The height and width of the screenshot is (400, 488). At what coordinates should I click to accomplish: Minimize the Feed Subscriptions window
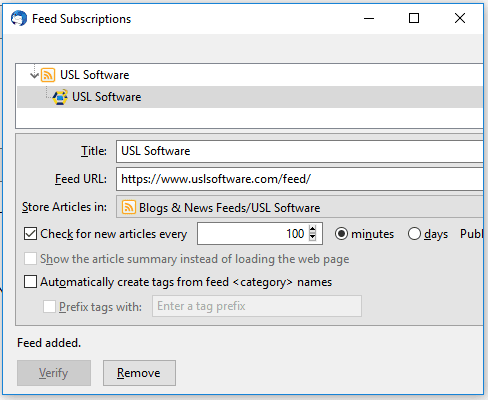[369, 18]
